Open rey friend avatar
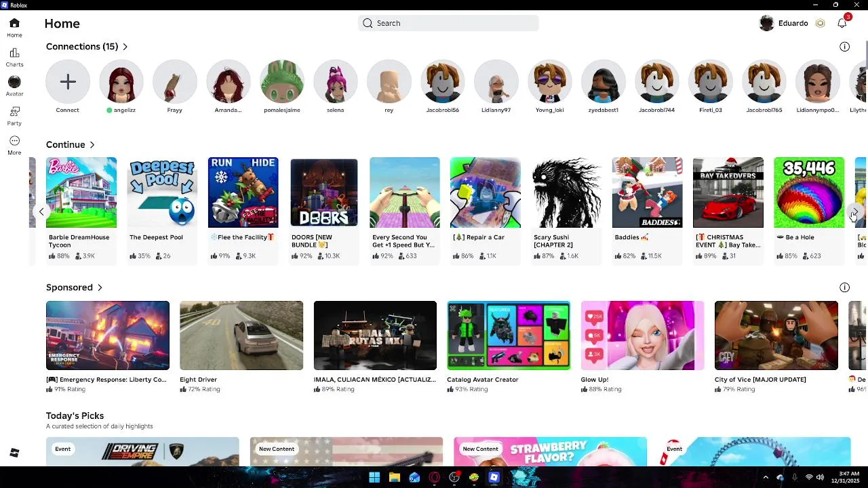Viewport: 868px width, 488px height. pos(389,82)
